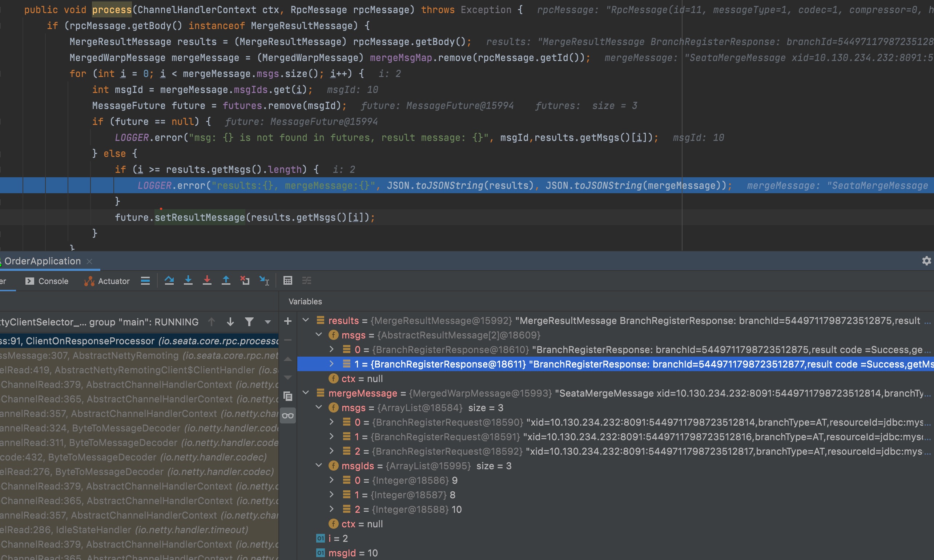Click the Drop Frame icon
Image resolution: width=934 pixels, height=560 pixels.
coord(245,280)
